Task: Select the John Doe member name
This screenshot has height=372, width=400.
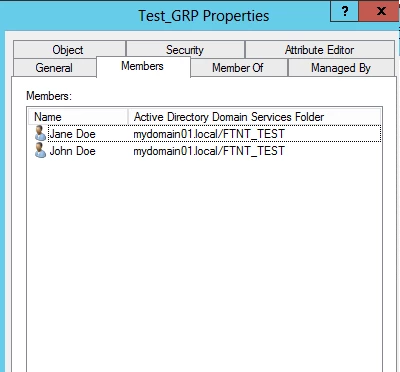Action: pos(72,151)
